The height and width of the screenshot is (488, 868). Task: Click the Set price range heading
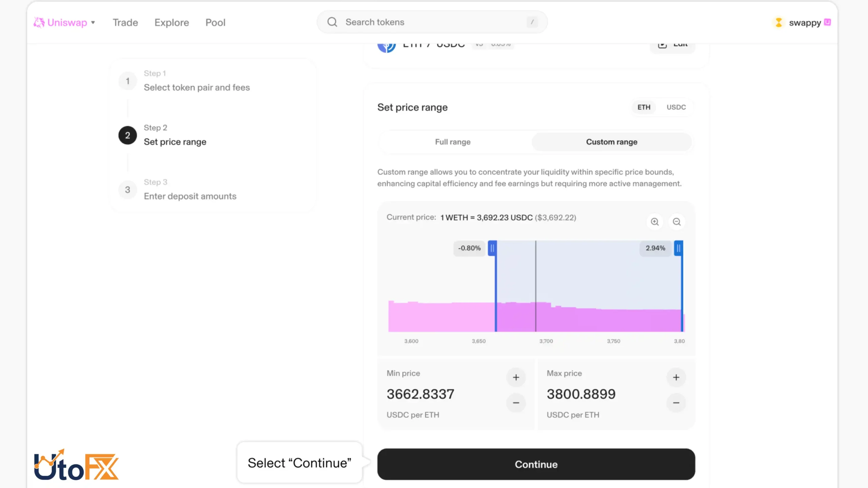(x=412, y=108)
